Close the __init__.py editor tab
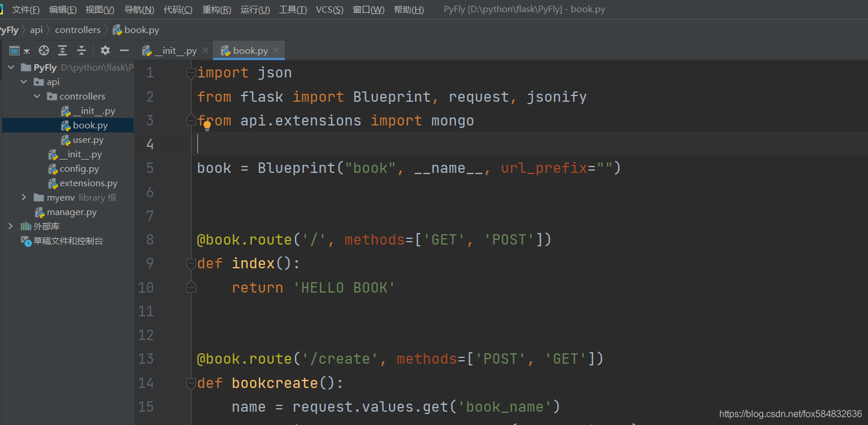This screenshot has height=425, width=868. tap(205, 51)
